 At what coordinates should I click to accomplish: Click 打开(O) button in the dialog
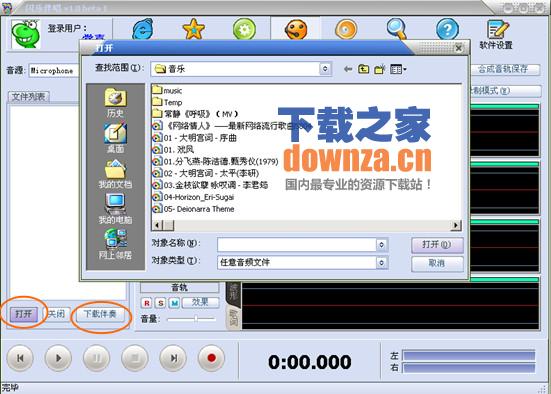437,245
